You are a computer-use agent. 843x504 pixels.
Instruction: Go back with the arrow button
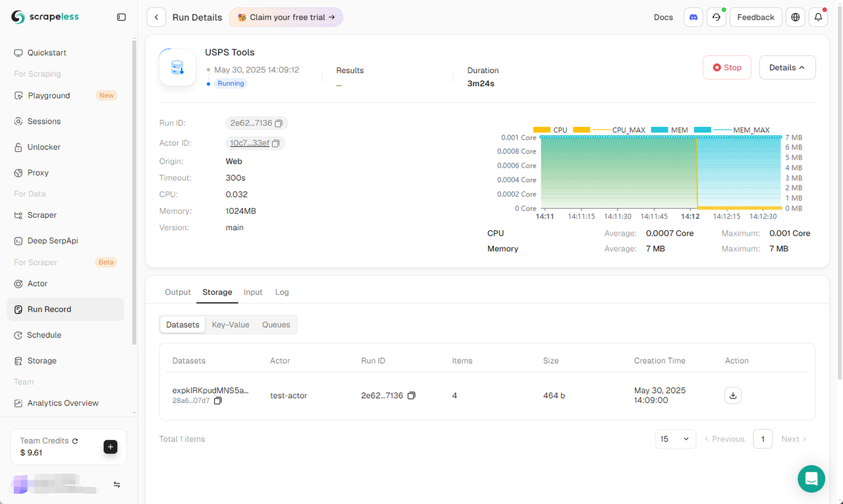tap(156, 17)
